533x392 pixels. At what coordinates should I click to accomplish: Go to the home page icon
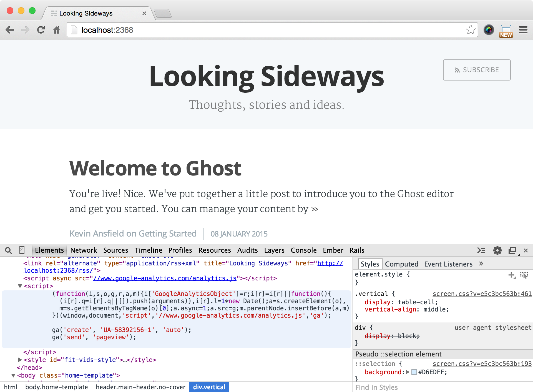pos(57,30)
